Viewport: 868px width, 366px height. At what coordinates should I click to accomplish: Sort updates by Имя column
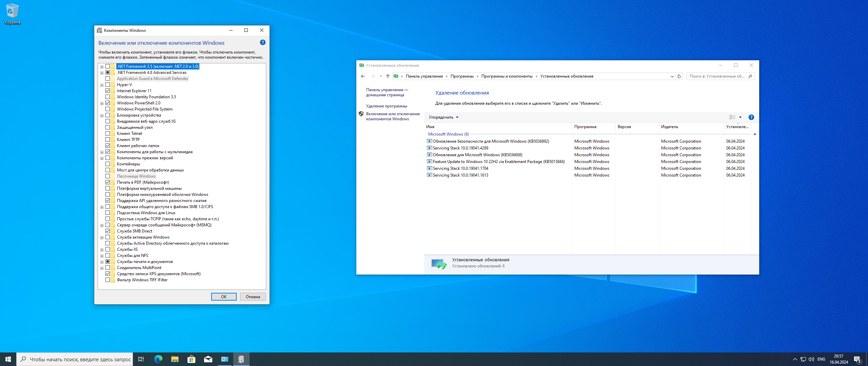498,127
